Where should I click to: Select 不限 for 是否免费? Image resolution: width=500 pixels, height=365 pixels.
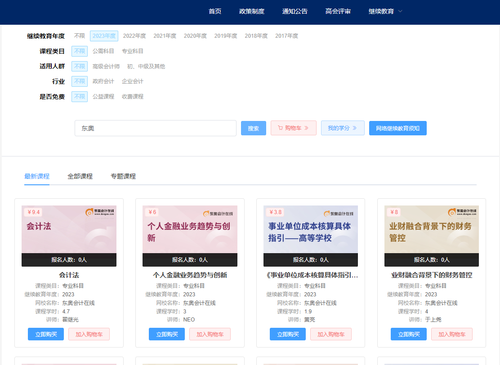click(x=79, y=97)
